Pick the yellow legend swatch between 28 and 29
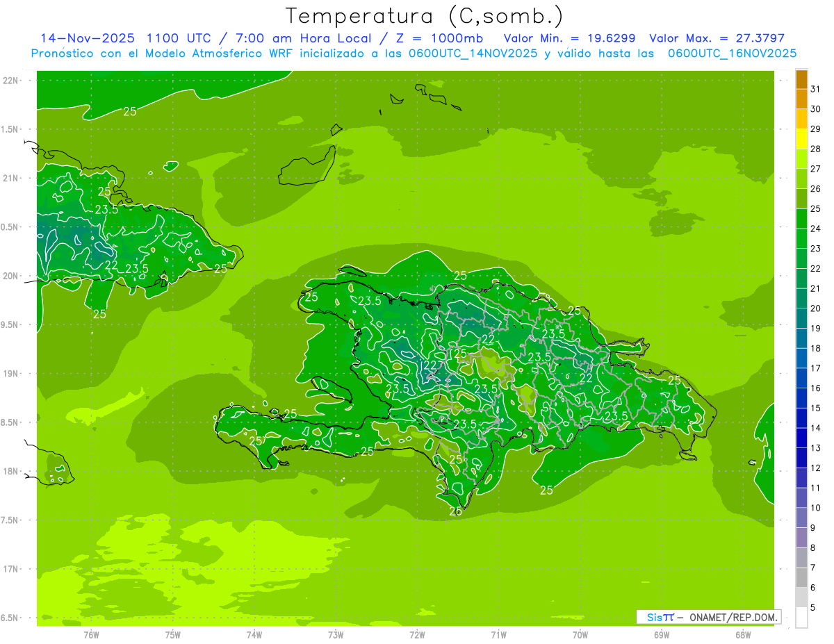The image size is (834, 644). pos(801,139)
